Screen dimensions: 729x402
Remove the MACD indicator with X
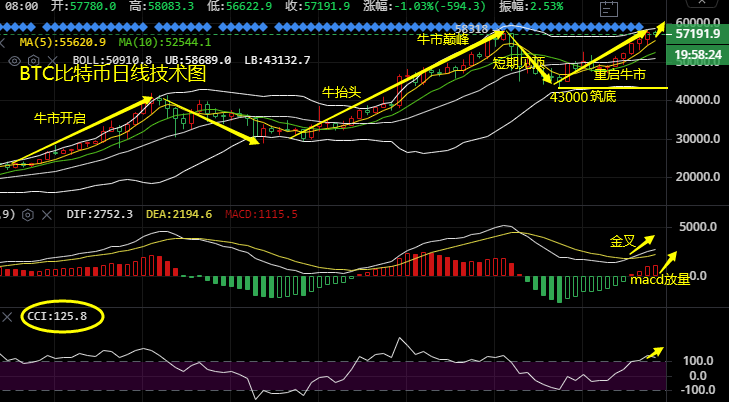click(x=45, y=214)
